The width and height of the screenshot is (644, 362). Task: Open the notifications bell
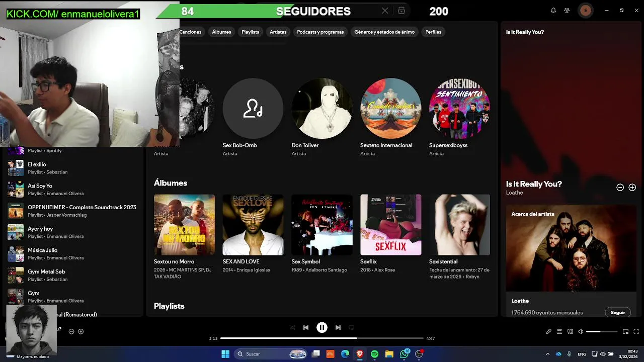coord(553,11)
